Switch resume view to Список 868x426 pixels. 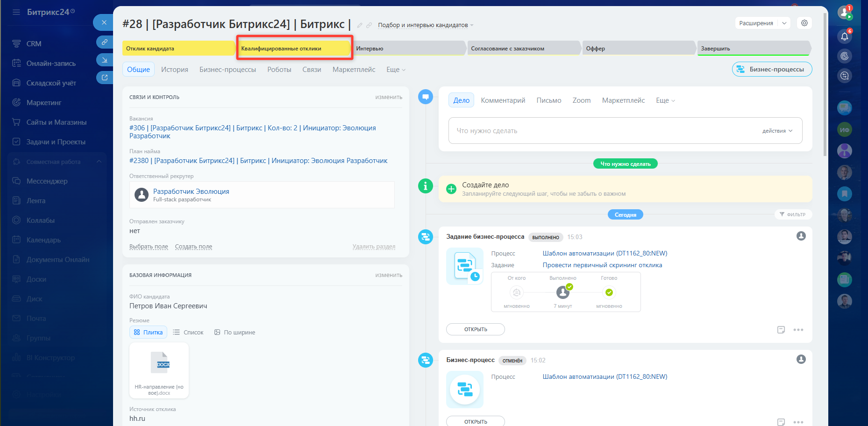[x=188, y=332]
